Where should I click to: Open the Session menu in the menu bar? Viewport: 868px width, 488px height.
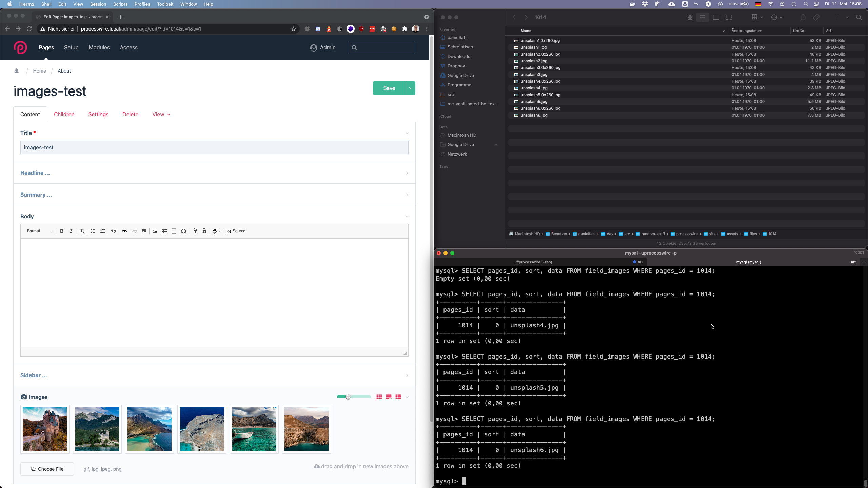[98, 4]
